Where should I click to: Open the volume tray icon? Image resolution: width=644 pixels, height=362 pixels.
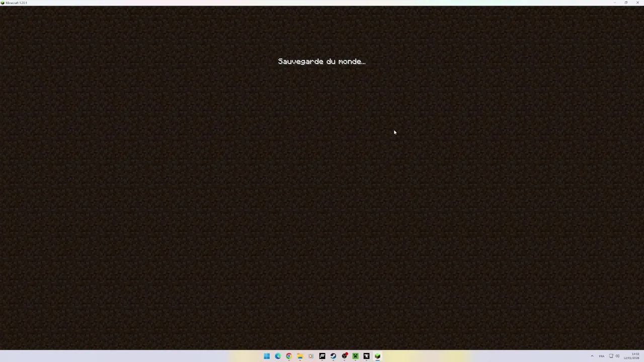coord(617,356)
